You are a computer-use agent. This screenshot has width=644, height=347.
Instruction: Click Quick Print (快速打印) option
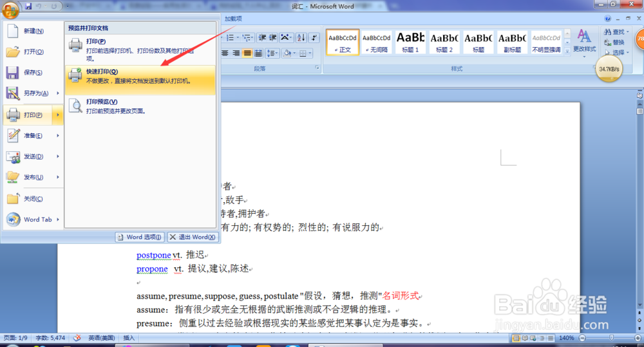coord(140,80)
